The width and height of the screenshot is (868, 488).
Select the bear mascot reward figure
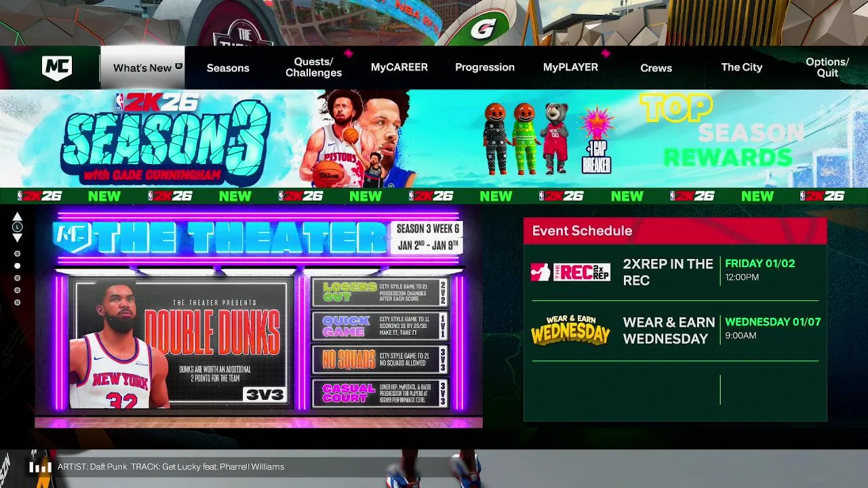point(555,138)
